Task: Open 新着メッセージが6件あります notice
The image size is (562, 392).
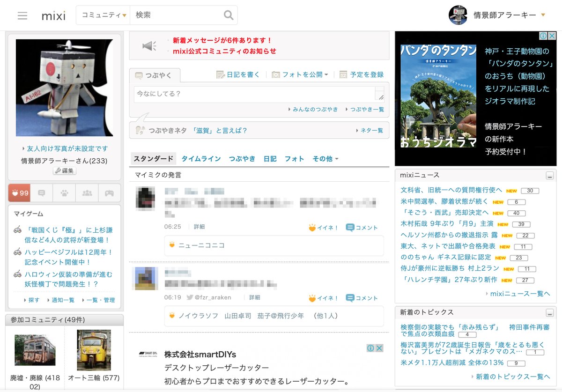Action: click(x=222, y=40)
